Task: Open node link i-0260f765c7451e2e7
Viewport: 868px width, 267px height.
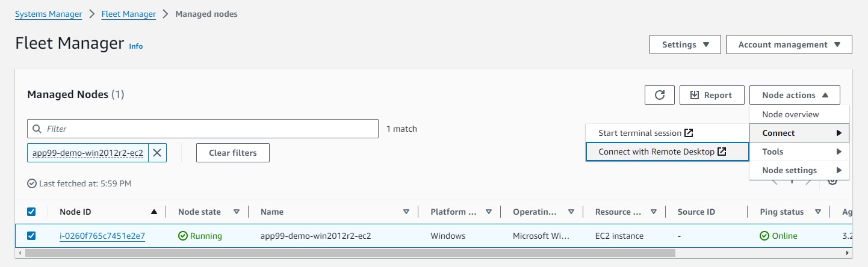Action: coord(102,236)
